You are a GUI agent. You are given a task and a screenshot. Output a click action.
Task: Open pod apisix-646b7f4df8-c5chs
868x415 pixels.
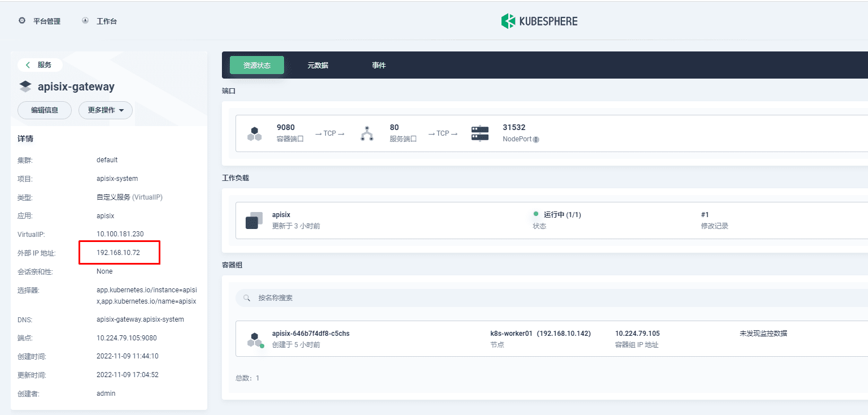click(311, 334)
